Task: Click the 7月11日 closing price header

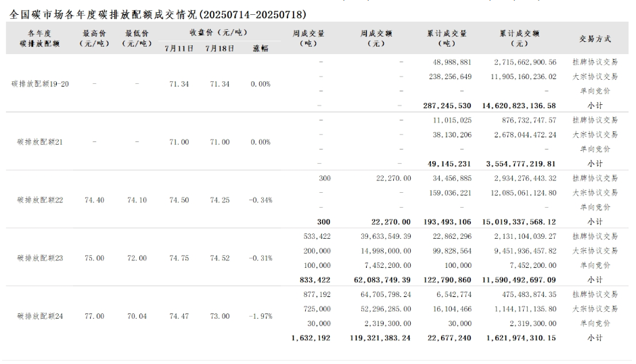Action: 179,48
